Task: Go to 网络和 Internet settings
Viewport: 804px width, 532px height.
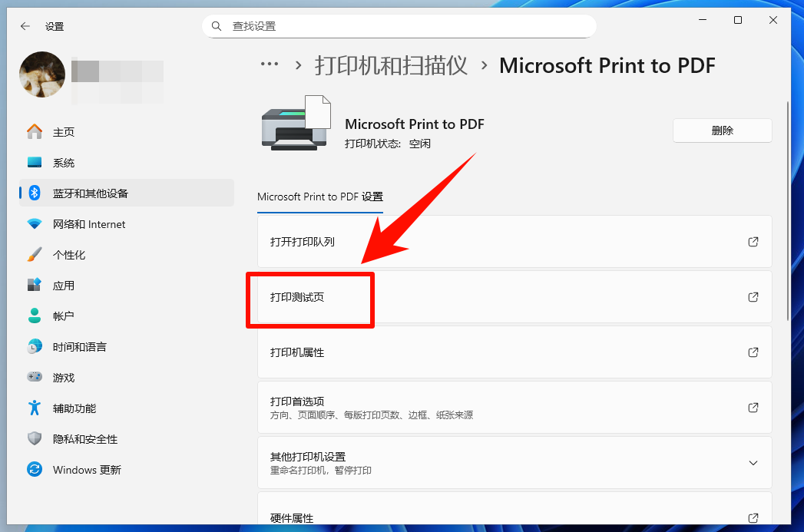Action: click(127, 224)
